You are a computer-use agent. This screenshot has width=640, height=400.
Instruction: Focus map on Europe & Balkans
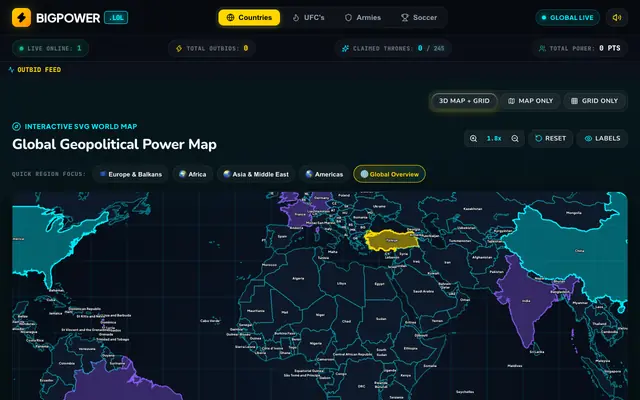point(131,174)
